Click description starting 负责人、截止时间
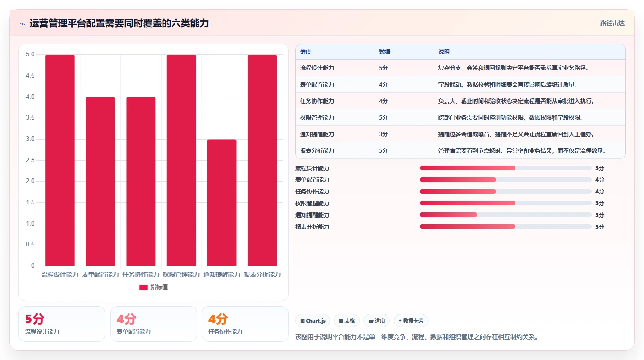The height and width of the screenshot is (360, 644). pyautogui.click(x=516, y=101)
